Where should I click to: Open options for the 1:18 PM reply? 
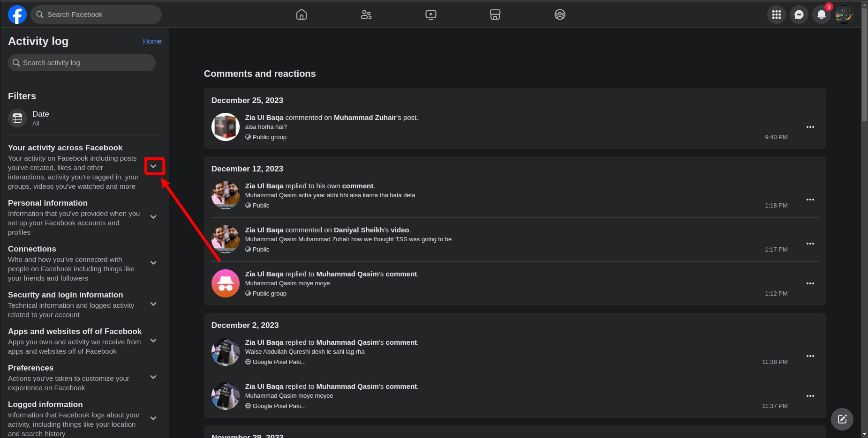[810, 200]
